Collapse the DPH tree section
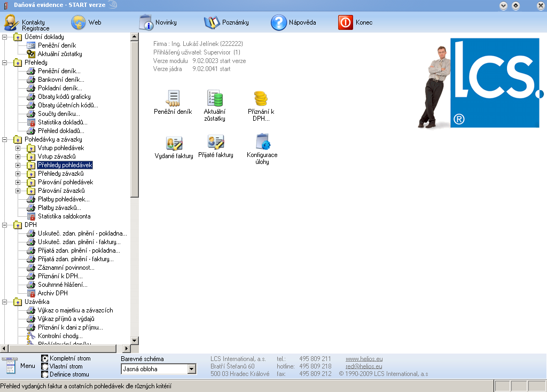The image size is (547, 392). [5, 225]
